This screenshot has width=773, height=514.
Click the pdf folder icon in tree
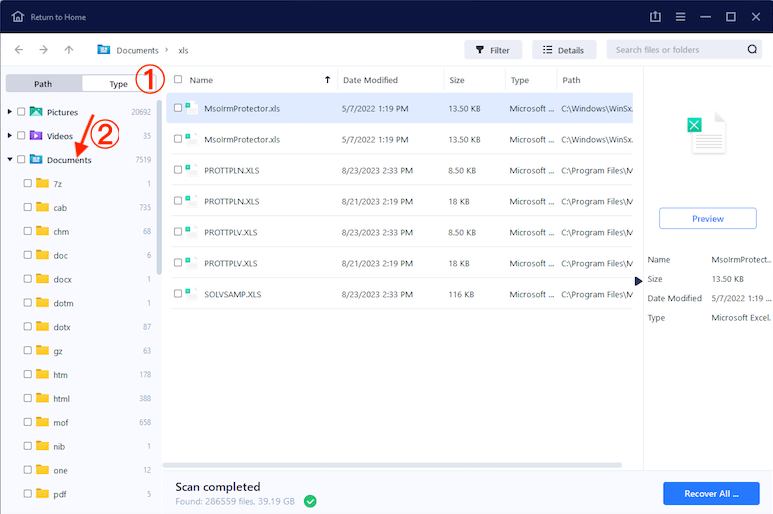click(42, 494)
